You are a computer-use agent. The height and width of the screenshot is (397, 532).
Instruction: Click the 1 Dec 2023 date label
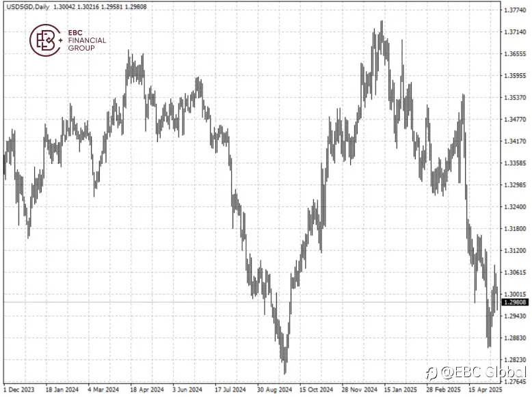click(x=19, y=389)
